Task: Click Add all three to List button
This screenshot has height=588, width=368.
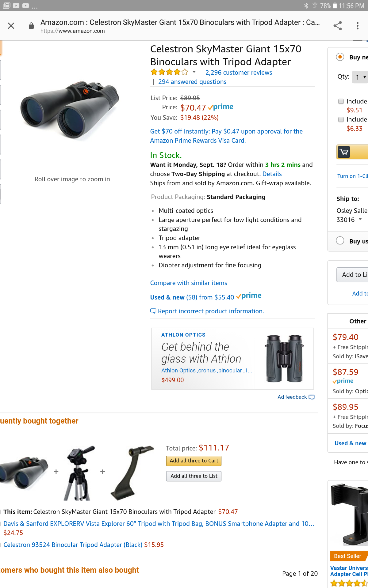Action: coord(194,476)
